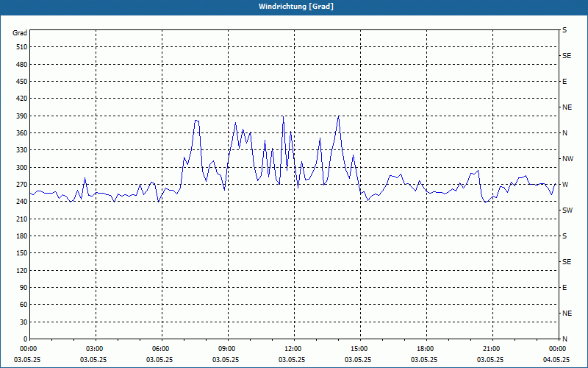Click the 03.05.25 date under 18:00

[424, 359]
